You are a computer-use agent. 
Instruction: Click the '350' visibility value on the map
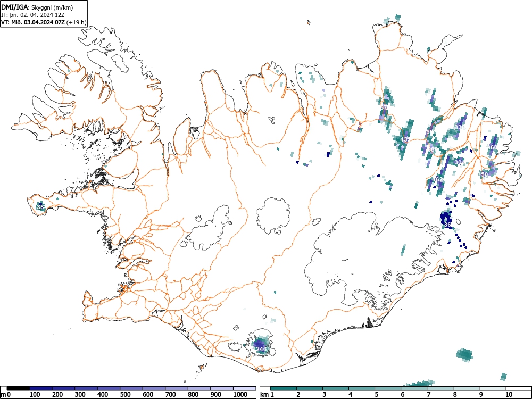(x=483, y=174)
